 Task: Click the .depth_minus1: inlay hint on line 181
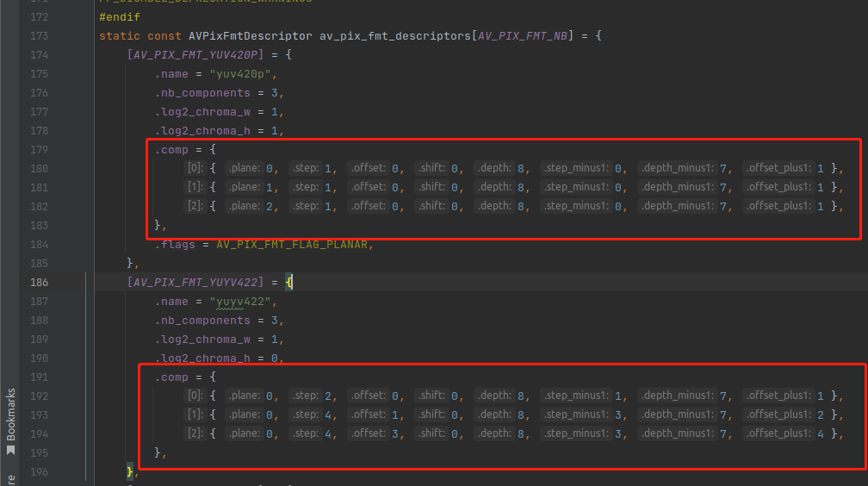677,188
